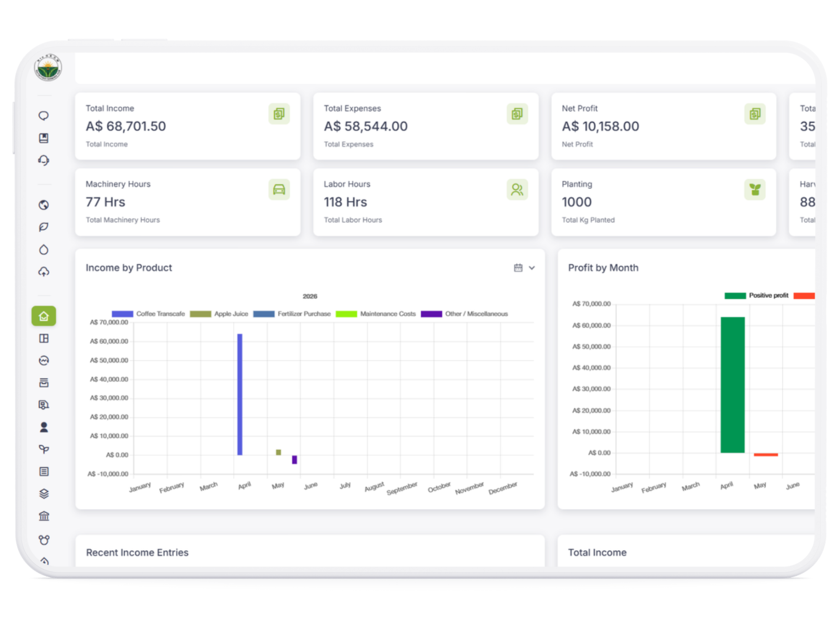Viewport: 840px width, 630px height.
Task: Click the headset support icon
Action: (44, 160)
